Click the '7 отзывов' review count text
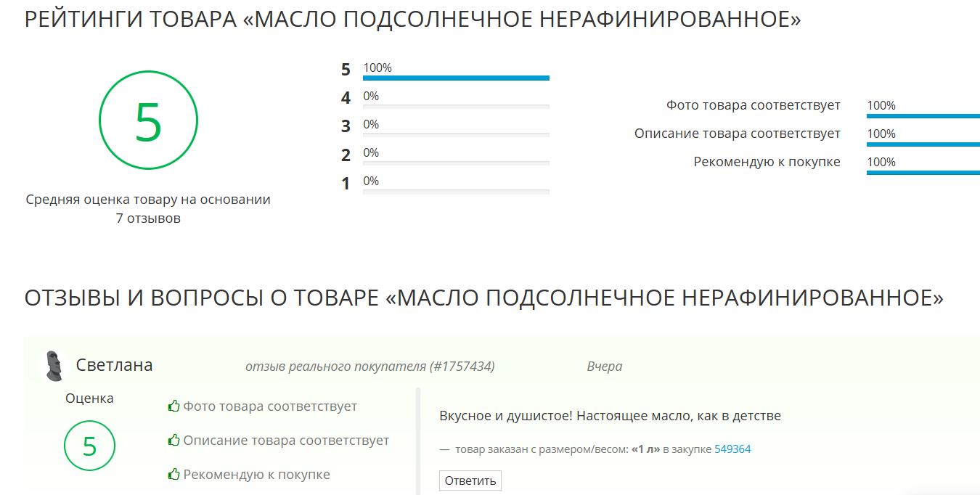The height and width of the screenshot is (495, 980). tap(148, 218)
